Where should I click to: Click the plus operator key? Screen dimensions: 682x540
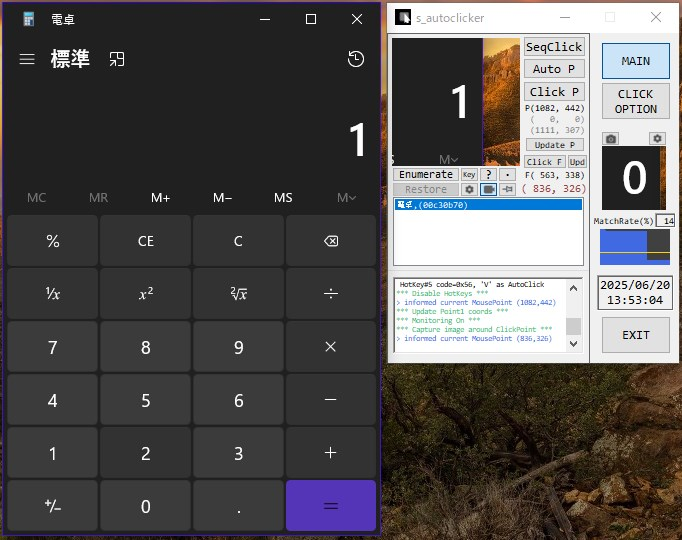click(331, 453)
